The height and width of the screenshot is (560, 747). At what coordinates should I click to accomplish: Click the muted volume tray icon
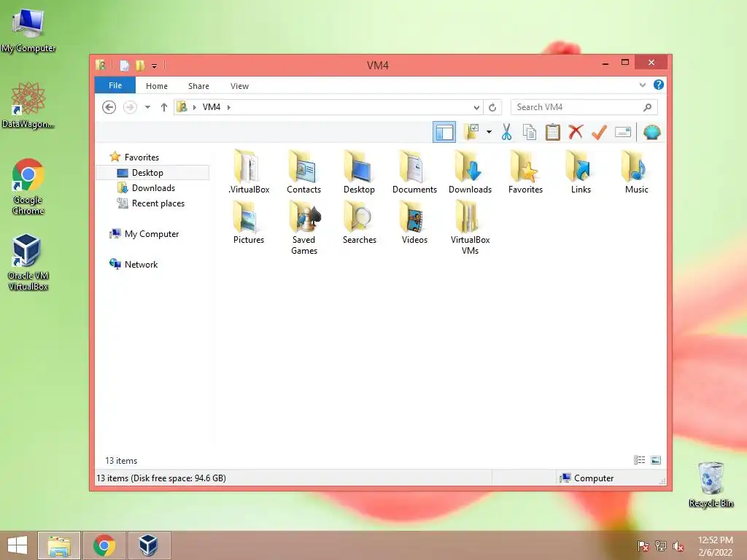tap(678, 545)
